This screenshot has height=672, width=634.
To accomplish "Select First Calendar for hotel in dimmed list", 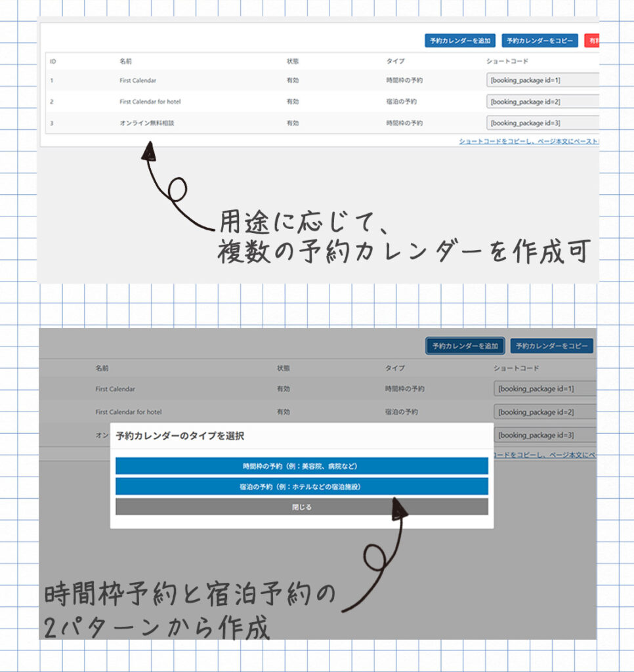I will (x=129, y=412).
